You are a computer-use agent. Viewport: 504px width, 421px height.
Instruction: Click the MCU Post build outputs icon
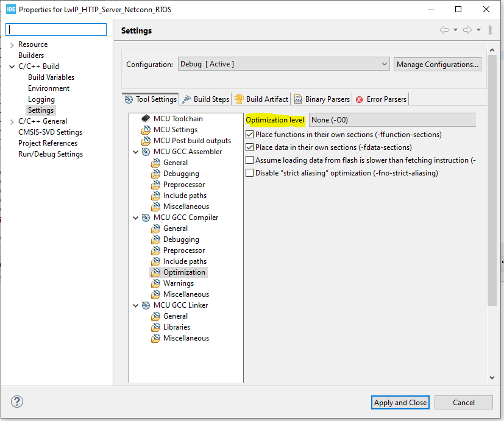tap(146, 141)
